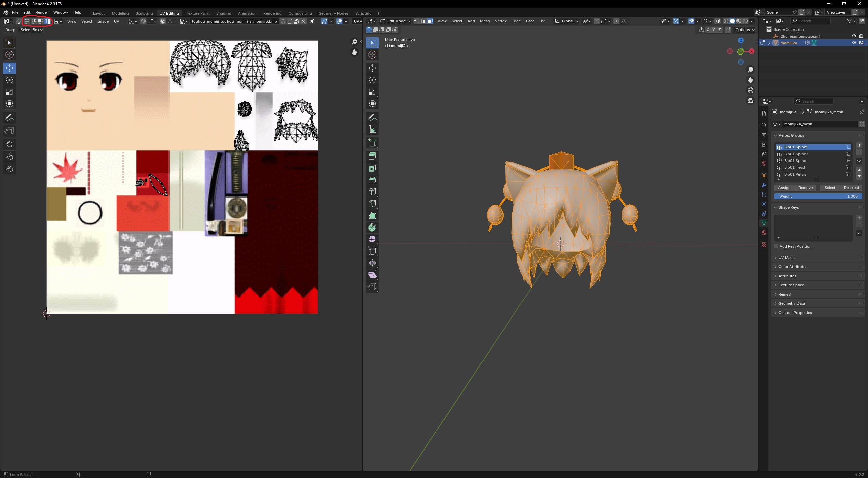Open the Edit Mode dropdown
Viewport: 868px width, 478px height.
pos(395,21)
